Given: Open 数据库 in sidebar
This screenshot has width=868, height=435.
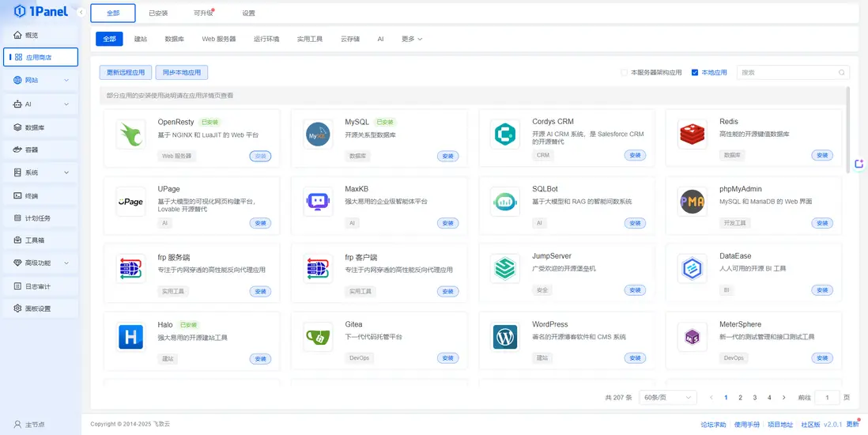Looking at the screenshot, I should [40, 127].
